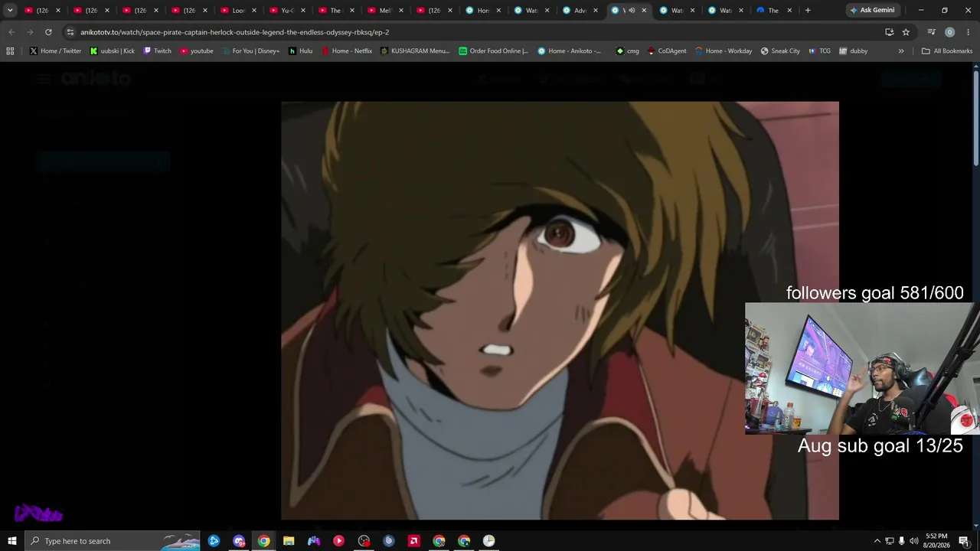Screen dimensions: 980x551
Task: Open the network icon in system tray
Action: (x=889, y=541)
